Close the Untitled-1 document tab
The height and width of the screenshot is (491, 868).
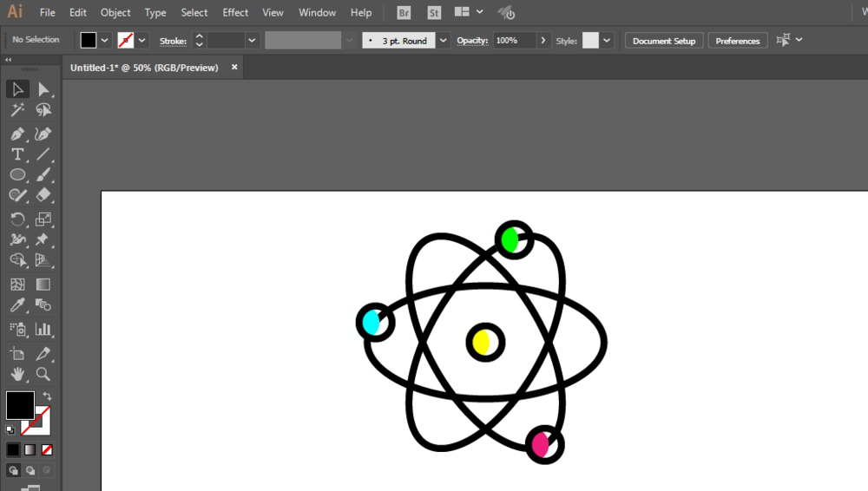coord(234,67)
